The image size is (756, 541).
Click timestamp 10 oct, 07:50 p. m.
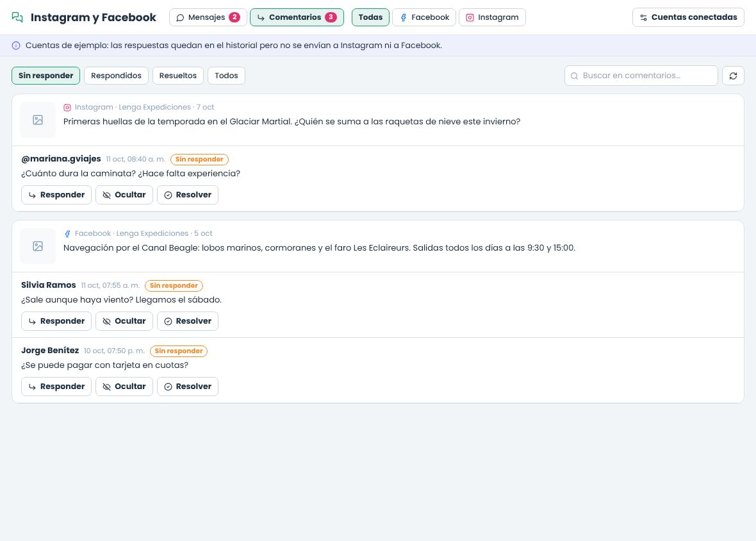click(114, 351)
